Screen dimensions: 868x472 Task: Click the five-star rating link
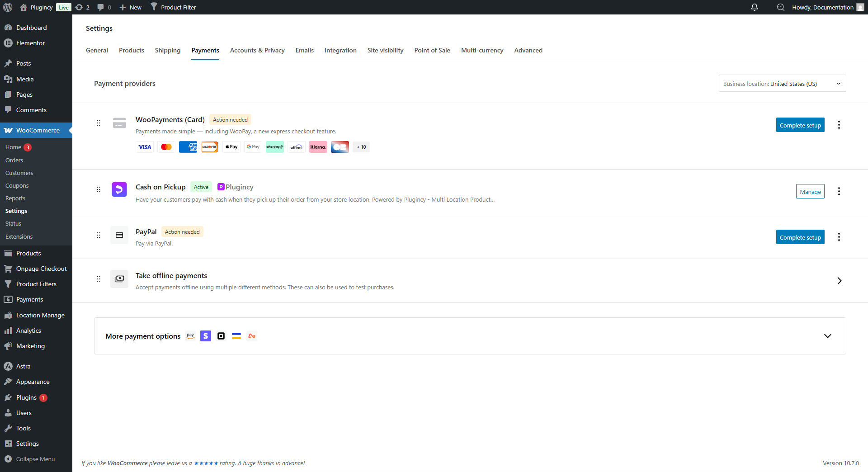coord(206,463)
